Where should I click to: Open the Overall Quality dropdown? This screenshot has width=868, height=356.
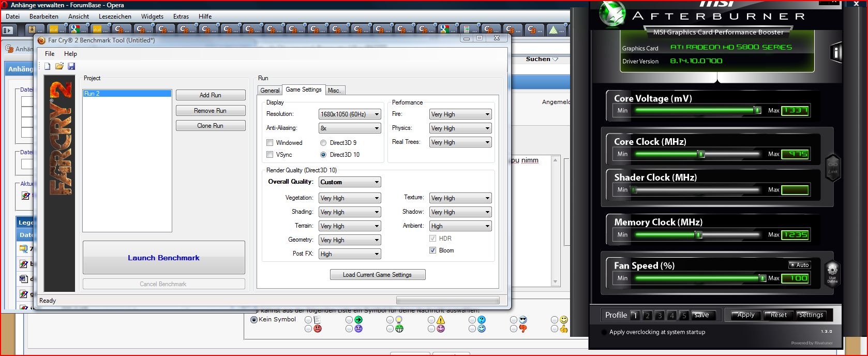pos(350,182)
